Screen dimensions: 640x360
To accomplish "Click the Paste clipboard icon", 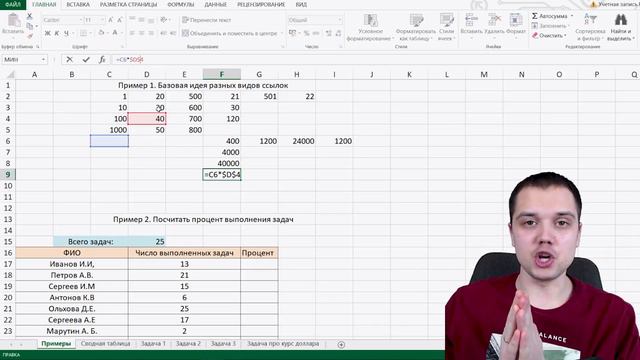I will coord(13,20).
